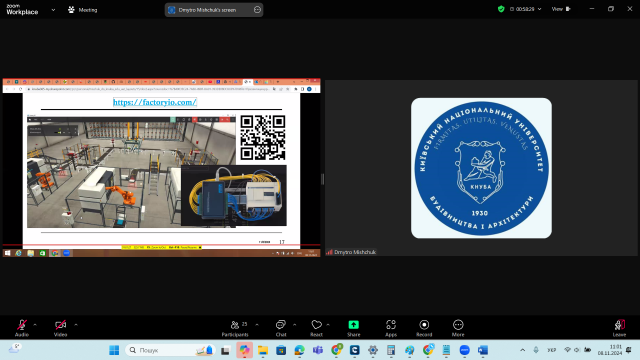This screenshot has width=640, height=360.
Task: Open the Chat panel
Action: (281, 328)
